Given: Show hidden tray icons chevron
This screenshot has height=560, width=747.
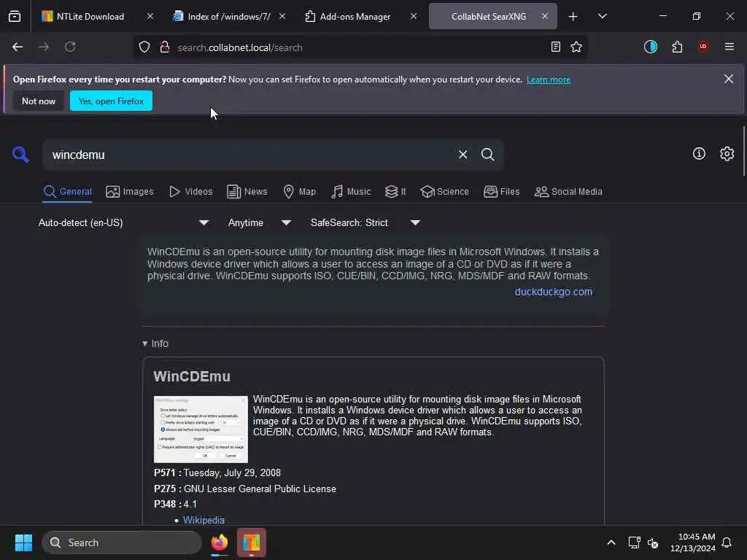Looking at the screenshot, I should [x=611, y=542].
